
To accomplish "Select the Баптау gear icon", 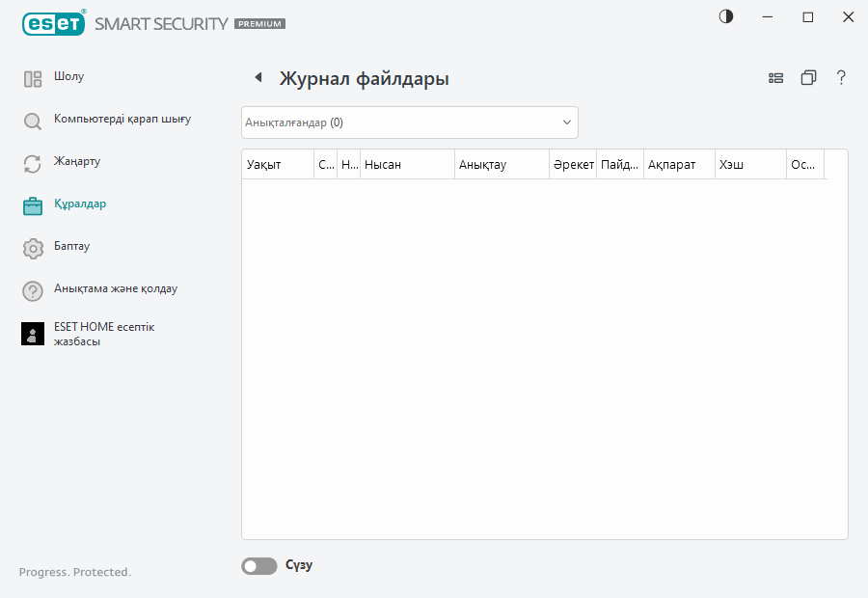I will coord(32,247).
